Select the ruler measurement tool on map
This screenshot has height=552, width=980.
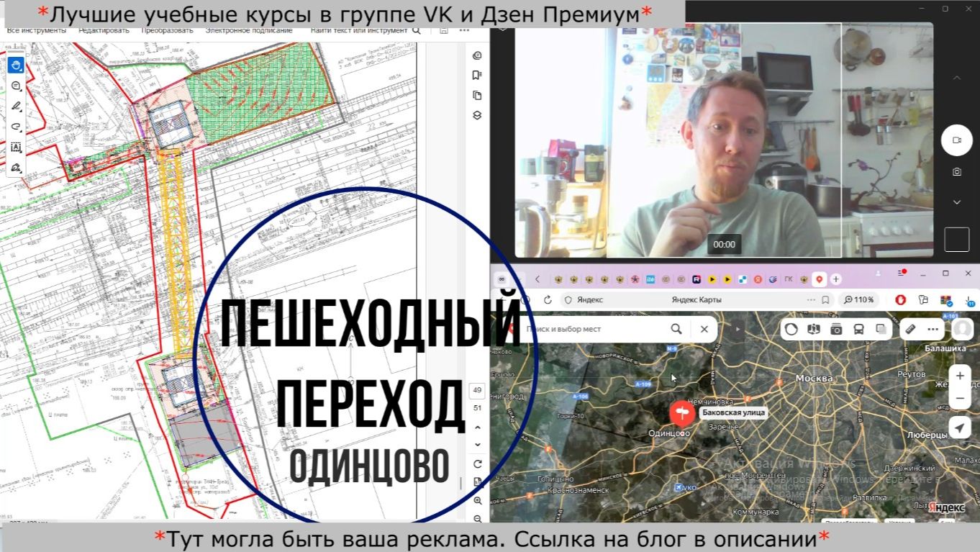(x=910, y=330)
